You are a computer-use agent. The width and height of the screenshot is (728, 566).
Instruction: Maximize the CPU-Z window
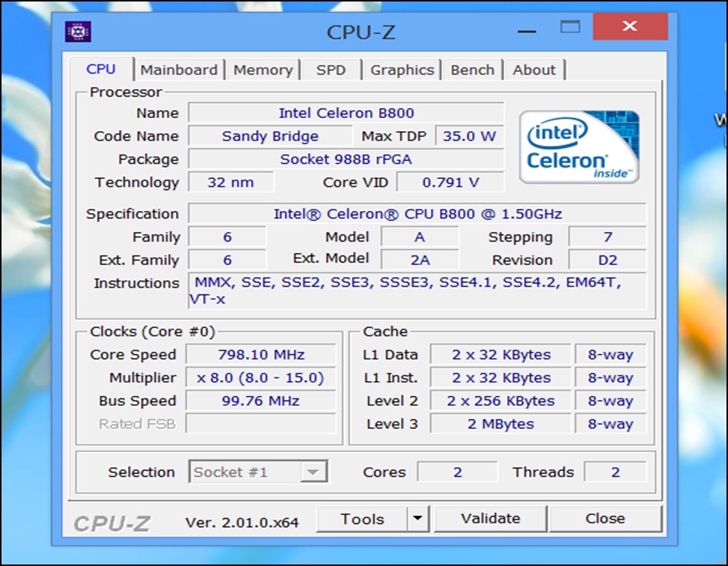[x=570, y=27]
